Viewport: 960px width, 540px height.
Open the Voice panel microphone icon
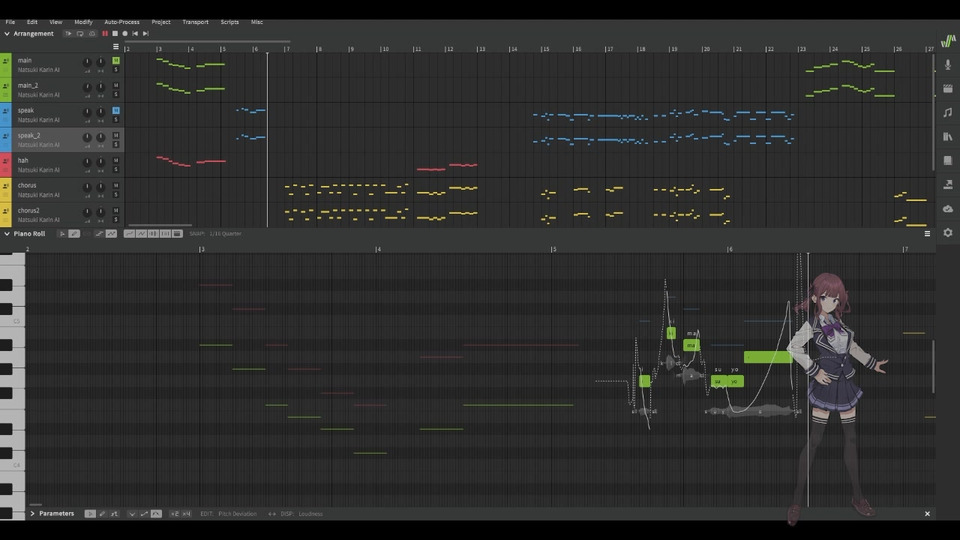click(947, 64)
